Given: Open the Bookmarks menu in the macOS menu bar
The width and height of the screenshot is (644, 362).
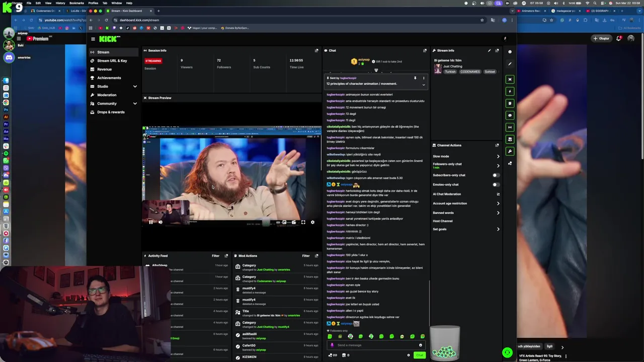Looking at the screenshot, I should (76, 3).
